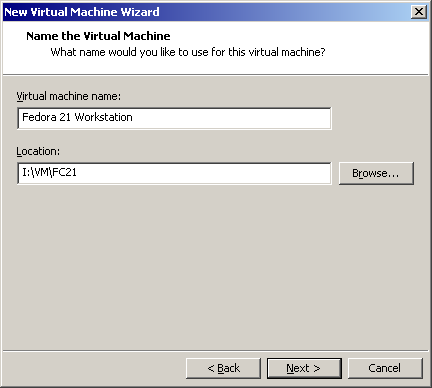Click the 'Virtual machine name:' label
Viewport: 432px width, 388px height.
(69, 96)
